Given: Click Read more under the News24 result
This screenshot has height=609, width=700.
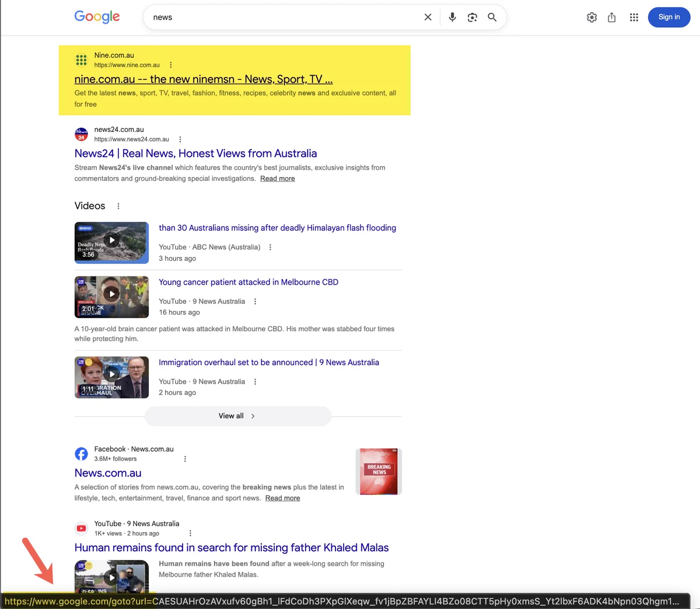Looking at the screenshot, I should pyautogui.click(x=277, y=178).
